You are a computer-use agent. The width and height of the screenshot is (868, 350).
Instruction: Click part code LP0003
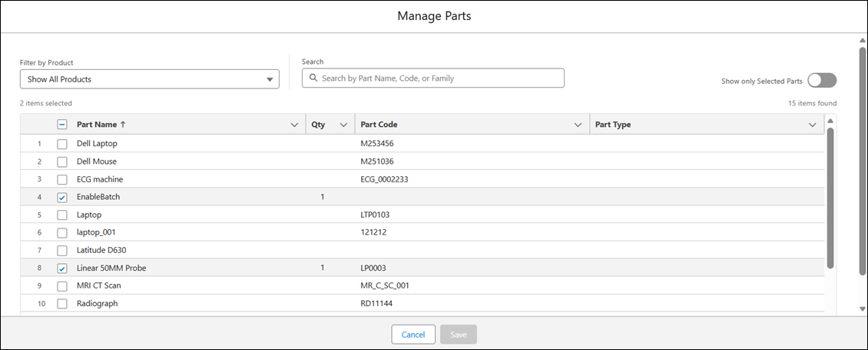click(x=373, y=268)
